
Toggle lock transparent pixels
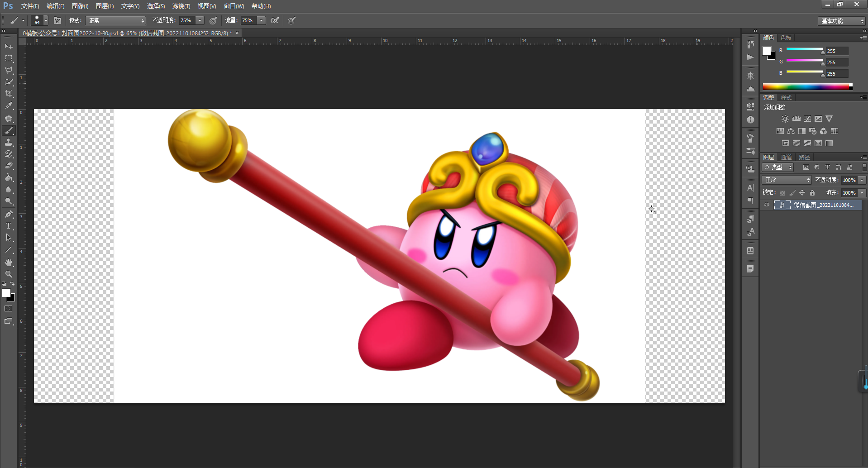pos(782,193)
